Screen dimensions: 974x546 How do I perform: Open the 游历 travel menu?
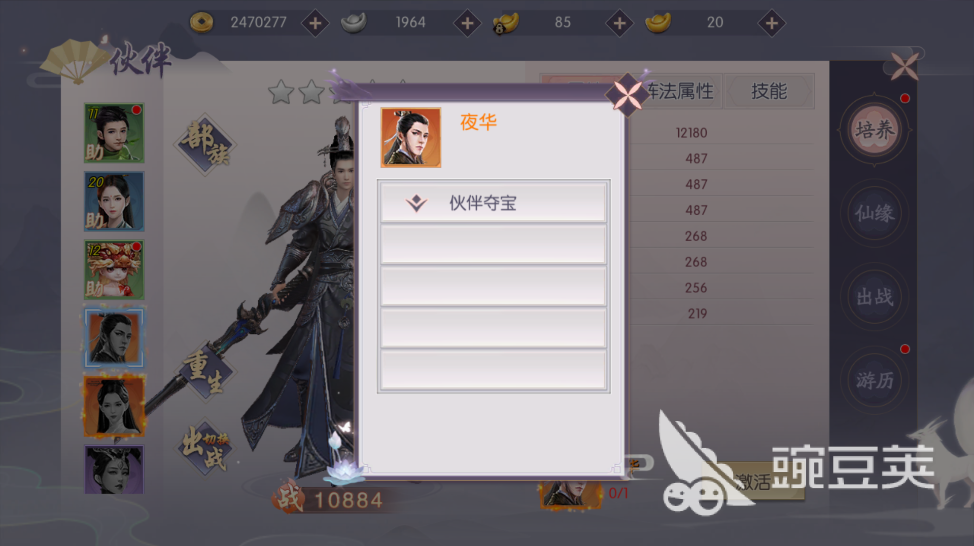[x=875, y=380]
